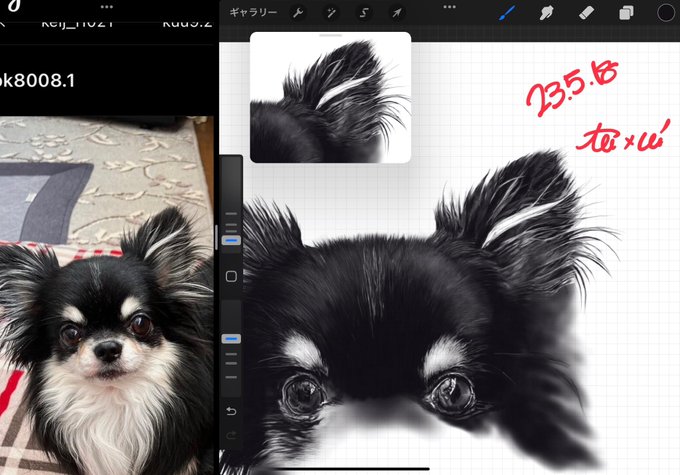
Task: Select the Selection S-shaped tool
Action: (x=364, y=13)
